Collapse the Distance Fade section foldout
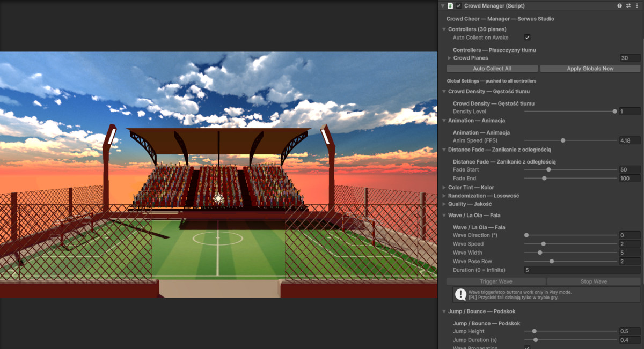This screenshot has width=644, height=349. [444, 150]
